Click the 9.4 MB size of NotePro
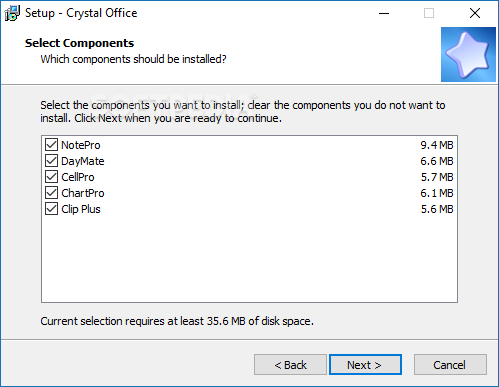 tap(437, 145)
